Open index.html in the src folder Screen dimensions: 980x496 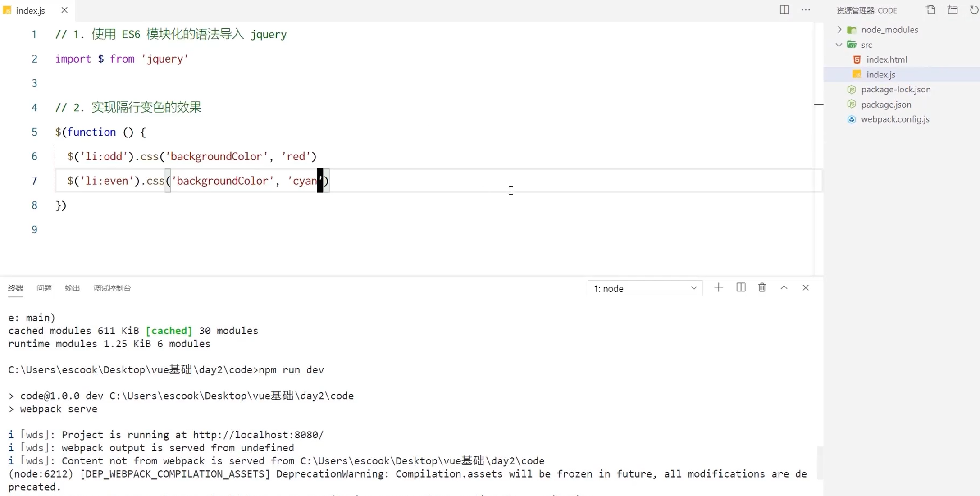pyautogui.click(x=886, y=59)
